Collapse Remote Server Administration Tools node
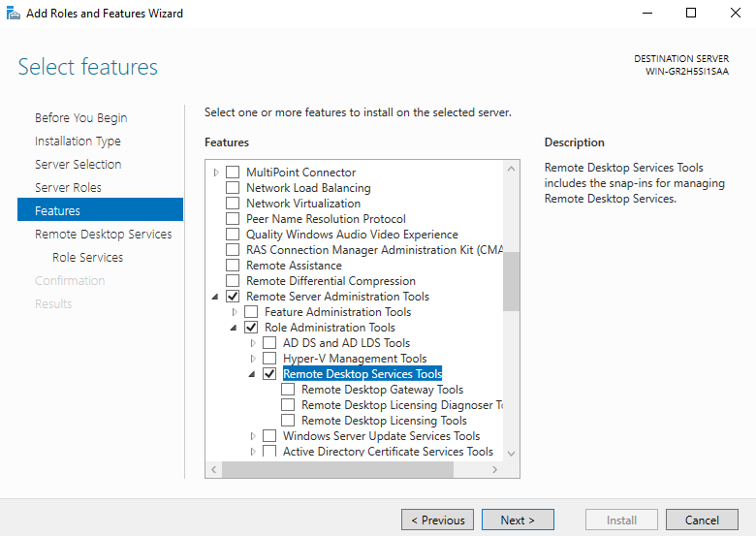756x536 pixels. [215, 297]
